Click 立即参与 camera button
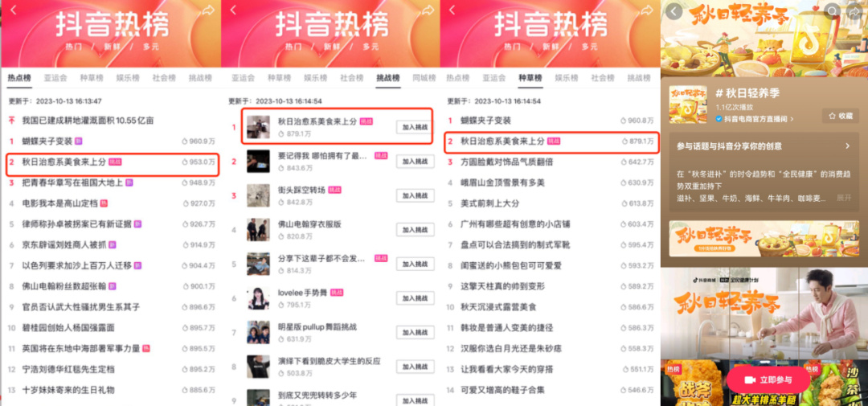This screenshot has height=406, width=868. click(x=768, y=380)
